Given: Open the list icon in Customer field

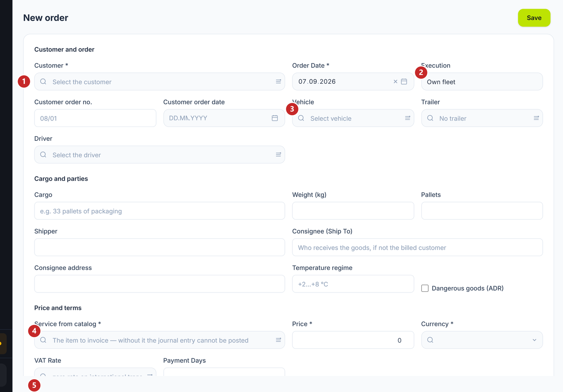Looking at the screenshot, I should click(x=278, y=81).
